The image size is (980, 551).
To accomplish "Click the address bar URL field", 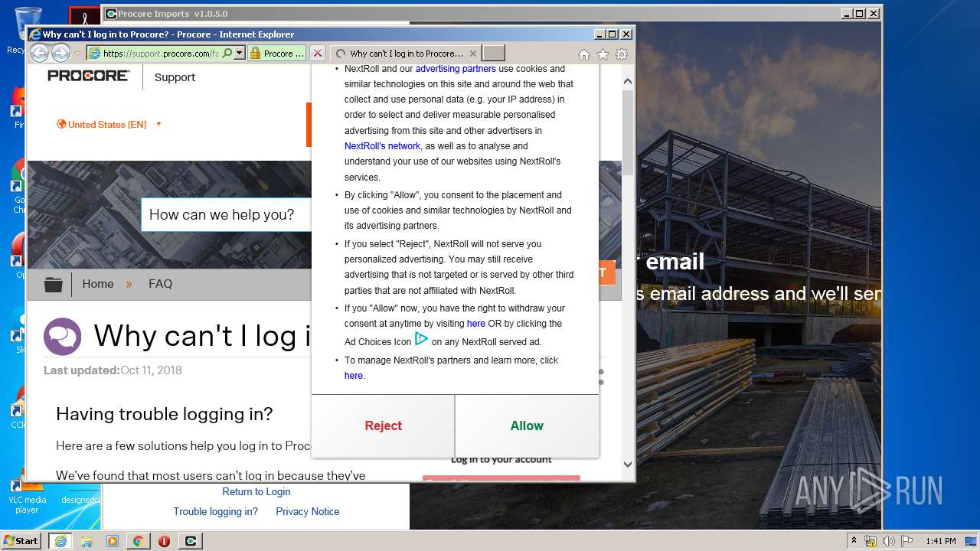I will [x=159, y=54].
